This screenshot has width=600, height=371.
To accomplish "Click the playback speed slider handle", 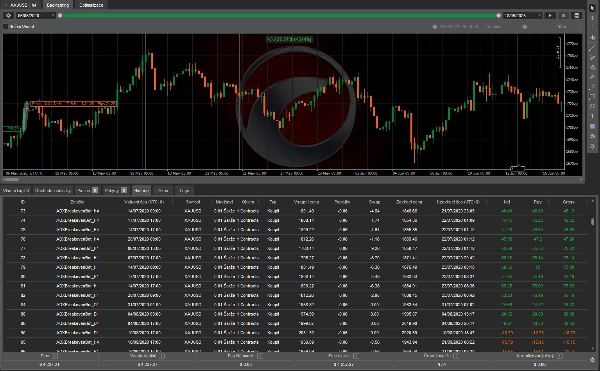I will 525,27.
